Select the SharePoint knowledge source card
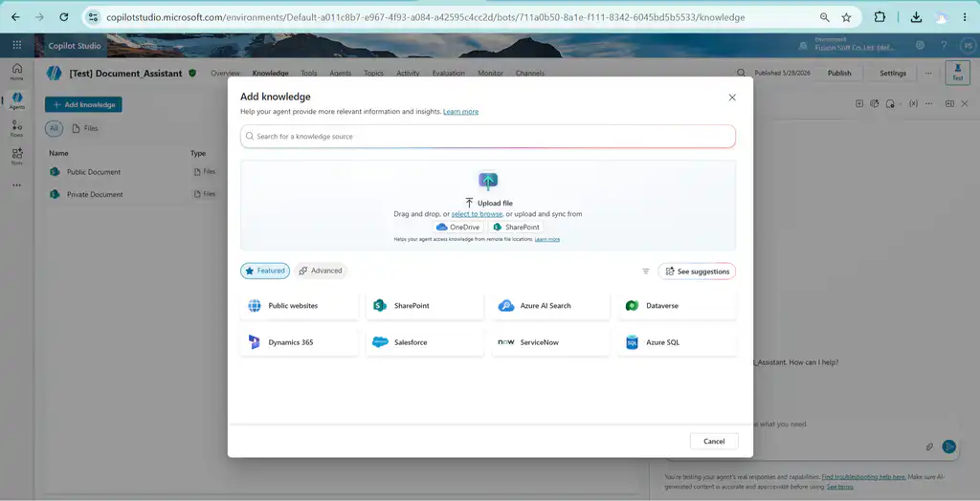Image resolution: width=980 pixels, height=501 pixels. (x=425, y=306)
